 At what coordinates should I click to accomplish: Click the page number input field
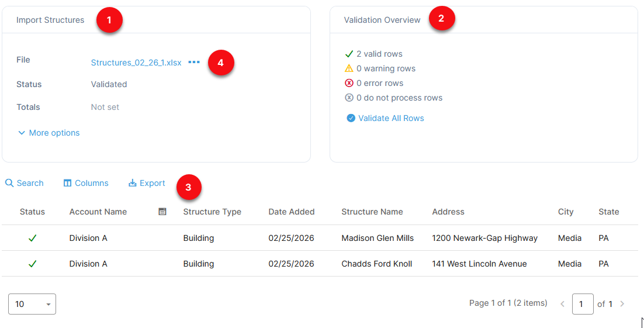(x=583, y=304)
